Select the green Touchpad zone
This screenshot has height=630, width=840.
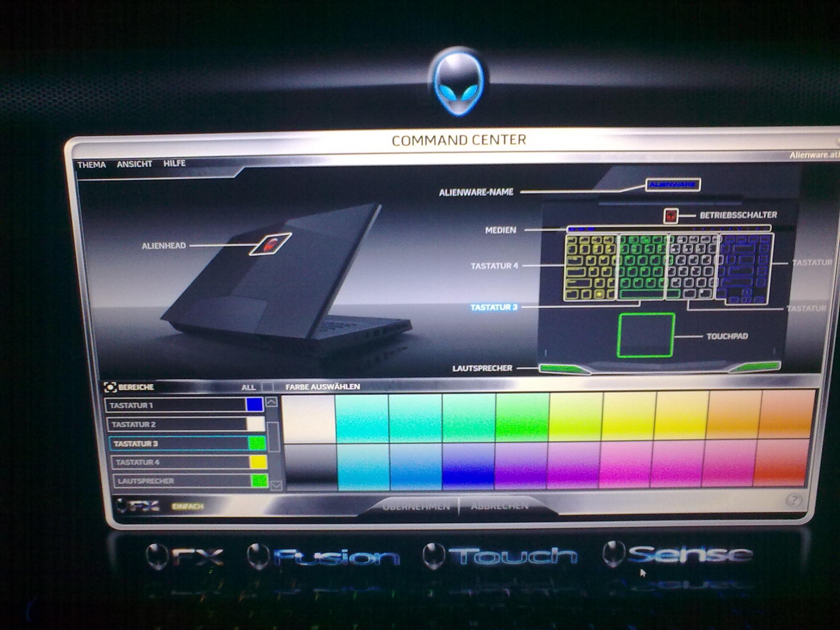click(x=646, y=335)
